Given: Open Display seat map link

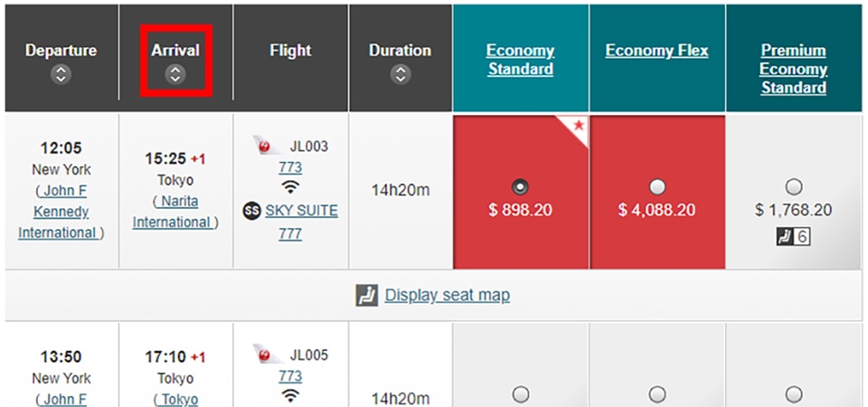Looking at the screenshot, I should [x=447, y=296].
